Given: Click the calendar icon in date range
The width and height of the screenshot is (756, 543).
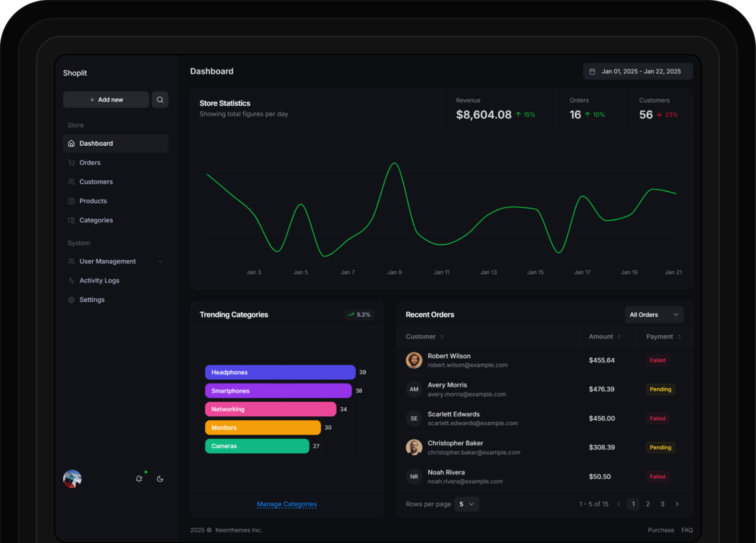Looking at the screenshot, I should (592, 72).
